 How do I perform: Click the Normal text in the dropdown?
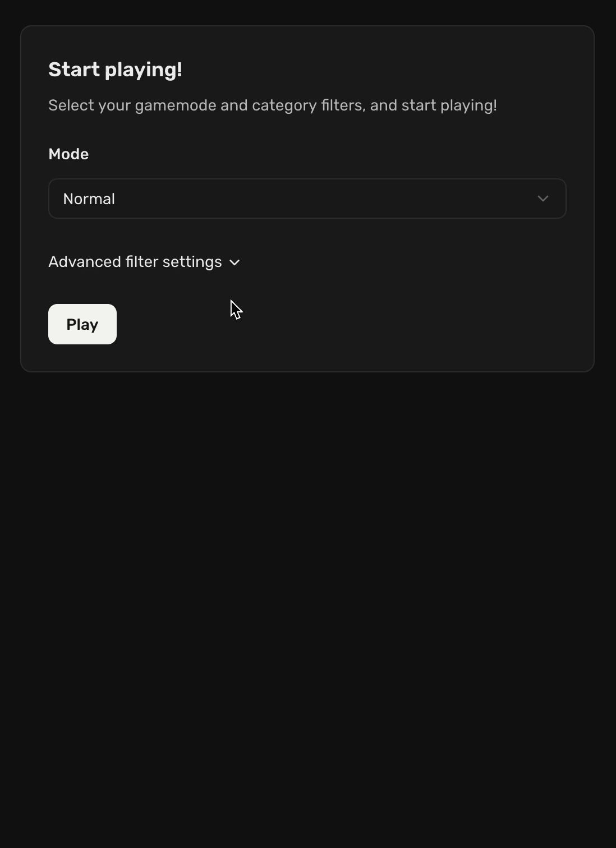[89, 198]
